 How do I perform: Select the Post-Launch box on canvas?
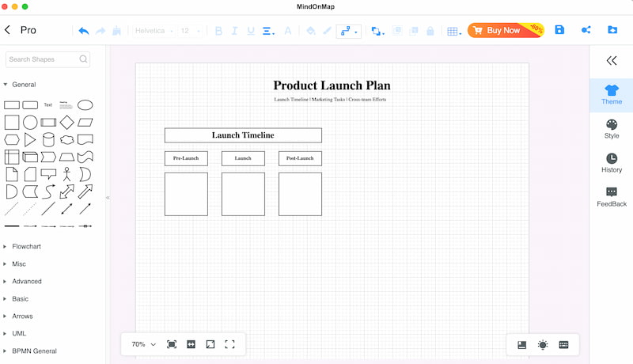coord(300,158)
